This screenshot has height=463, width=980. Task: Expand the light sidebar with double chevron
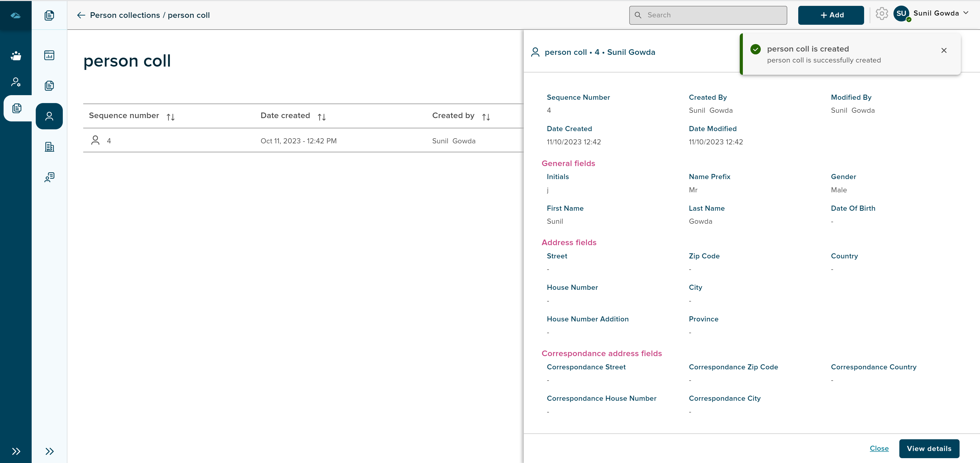(50, 451)
